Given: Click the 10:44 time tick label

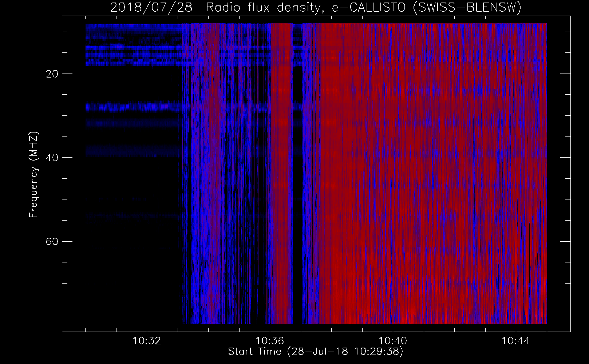Looking at the screenshot, I should (516, 341).
